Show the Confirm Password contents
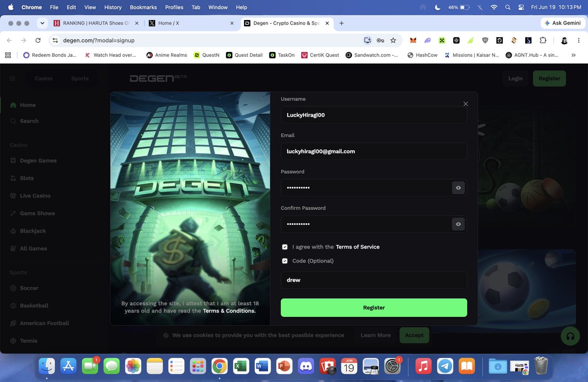Viewport: 588px width, 382px height. coord(458,224)
